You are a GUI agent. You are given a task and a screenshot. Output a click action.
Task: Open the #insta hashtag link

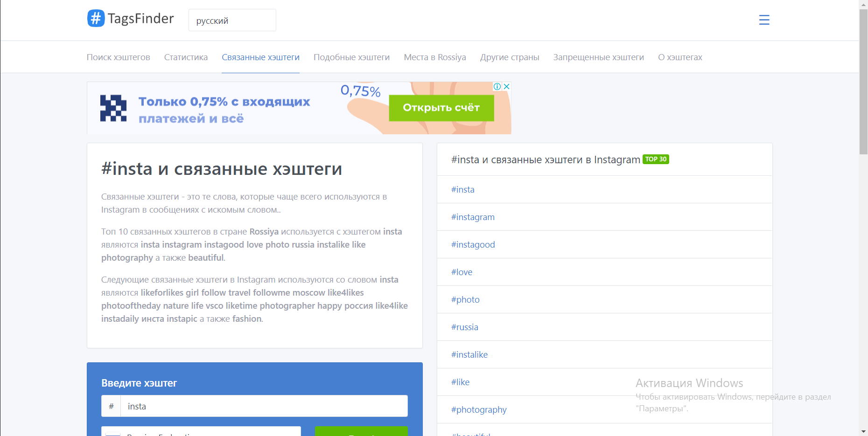point(463,189)
